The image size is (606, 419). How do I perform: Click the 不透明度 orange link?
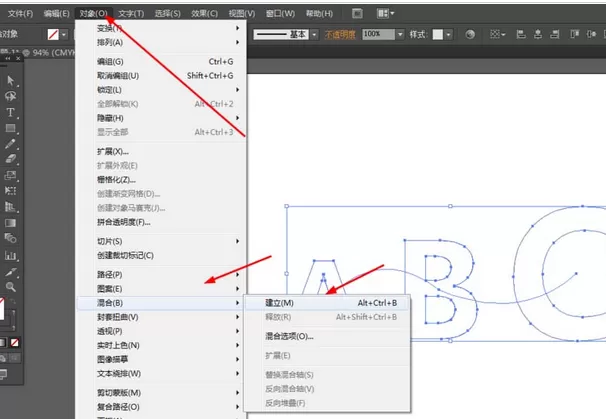tap(340, 34)
